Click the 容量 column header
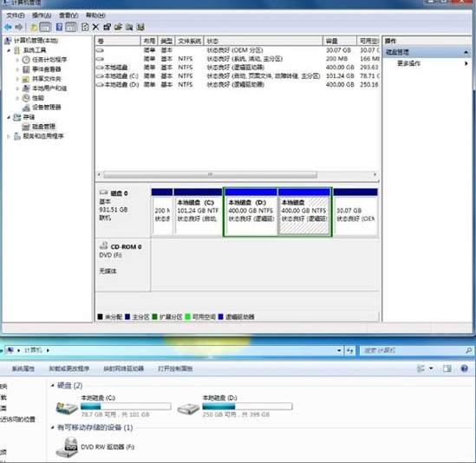 [x=339, y=41]
